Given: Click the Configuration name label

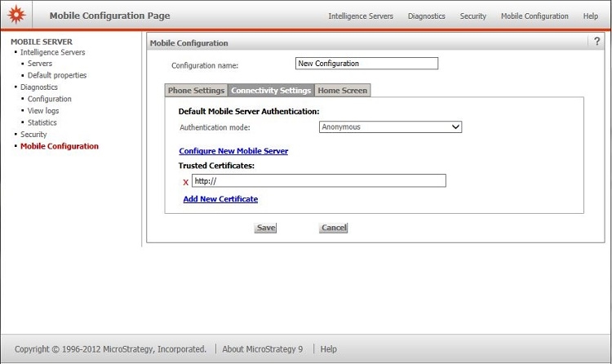Looking at the screenshot, I should point(205,65).
